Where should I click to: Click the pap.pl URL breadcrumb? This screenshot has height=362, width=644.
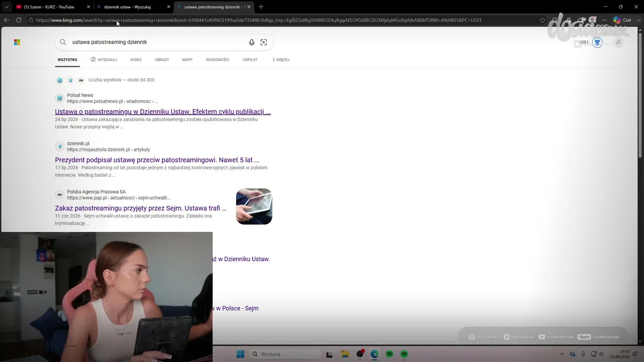119,198
